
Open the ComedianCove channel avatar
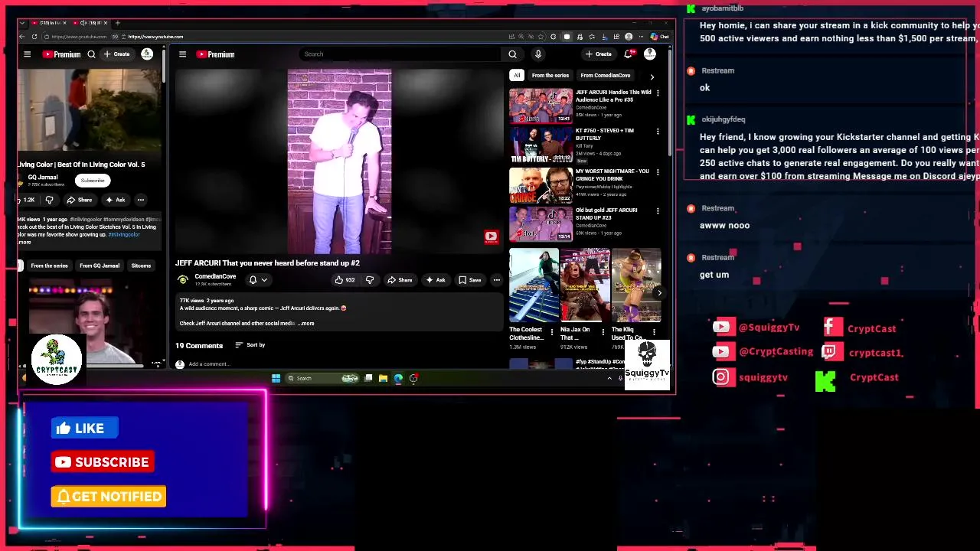[x=183, y=280]
